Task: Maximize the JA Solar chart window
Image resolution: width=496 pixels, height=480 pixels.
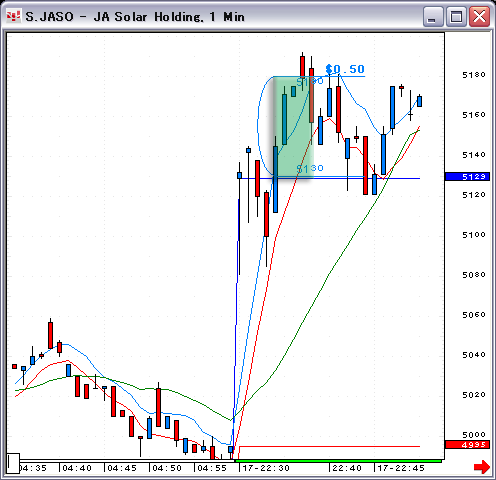Action: coord(456,17)
